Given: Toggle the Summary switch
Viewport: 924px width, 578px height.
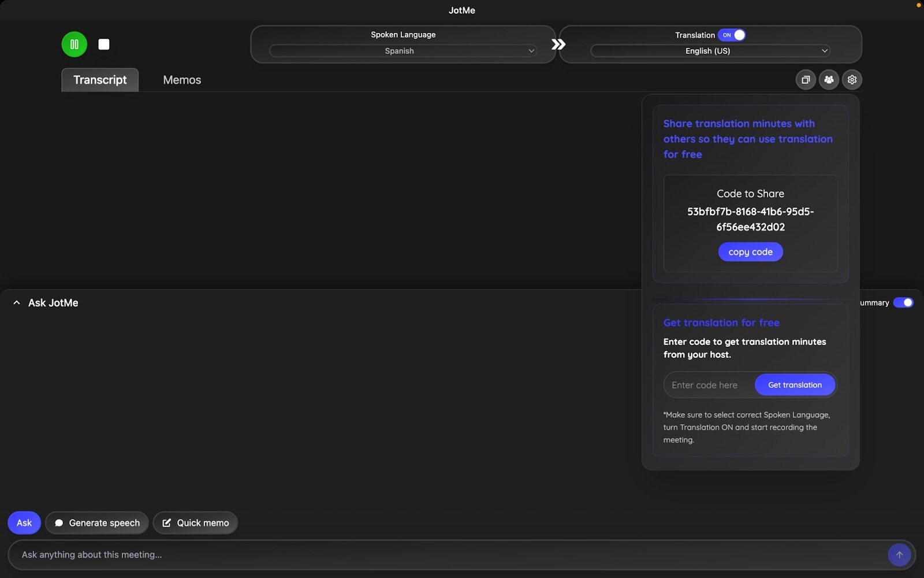Looking at the screenshot, I should coord(903,303).
